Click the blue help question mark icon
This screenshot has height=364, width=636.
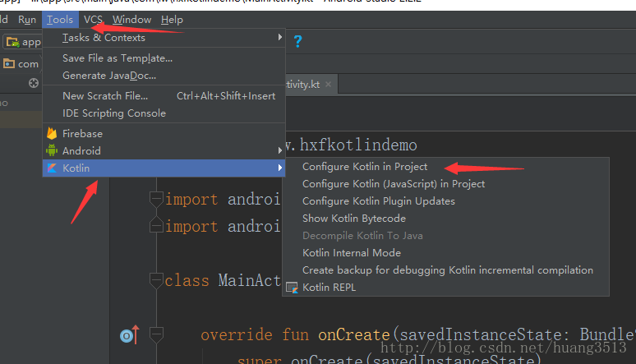[x=297, y=41]
